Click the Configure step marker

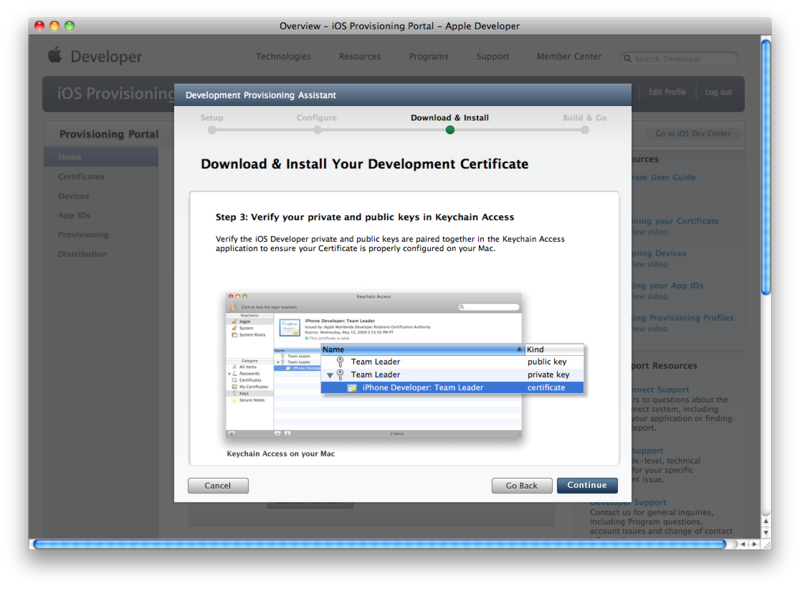coord(317,130)
